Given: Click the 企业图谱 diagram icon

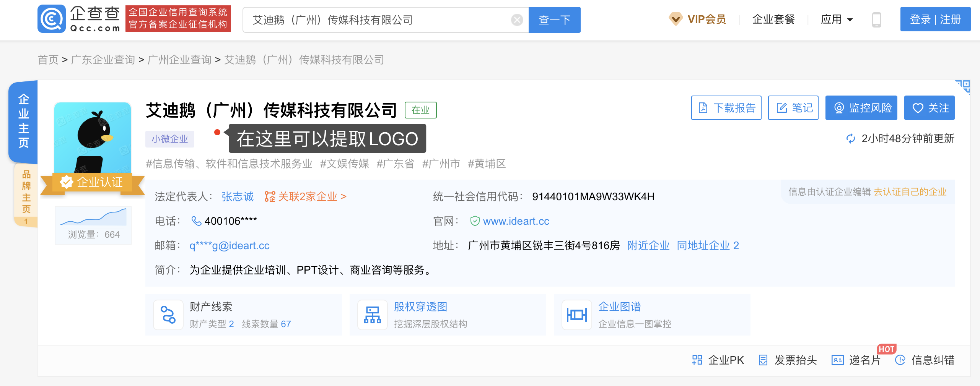Looking at the screenshot, I should [577, 315].
